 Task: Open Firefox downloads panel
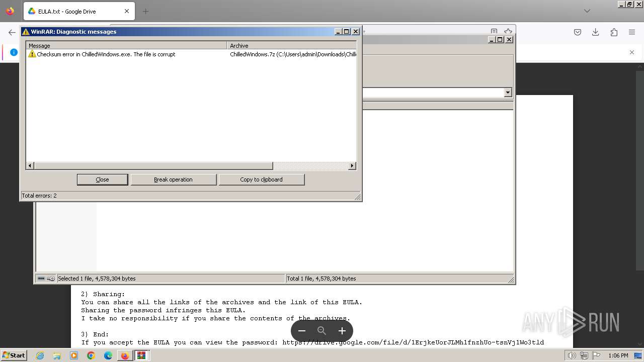(596, 32)
